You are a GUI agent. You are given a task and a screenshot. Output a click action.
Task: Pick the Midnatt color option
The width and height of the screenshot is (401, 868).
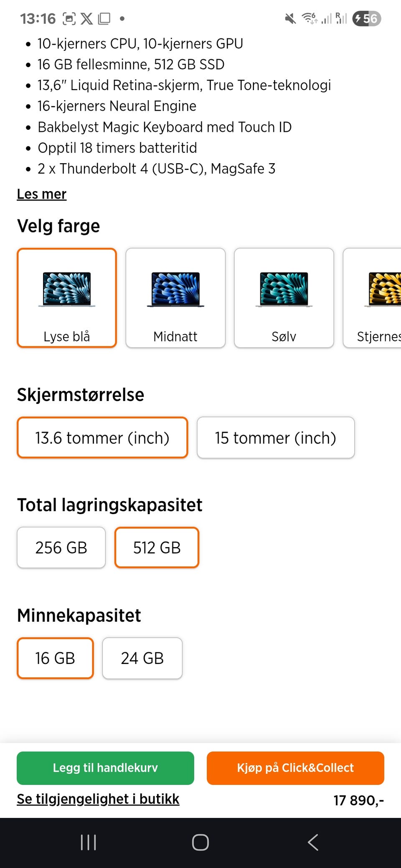175,298
